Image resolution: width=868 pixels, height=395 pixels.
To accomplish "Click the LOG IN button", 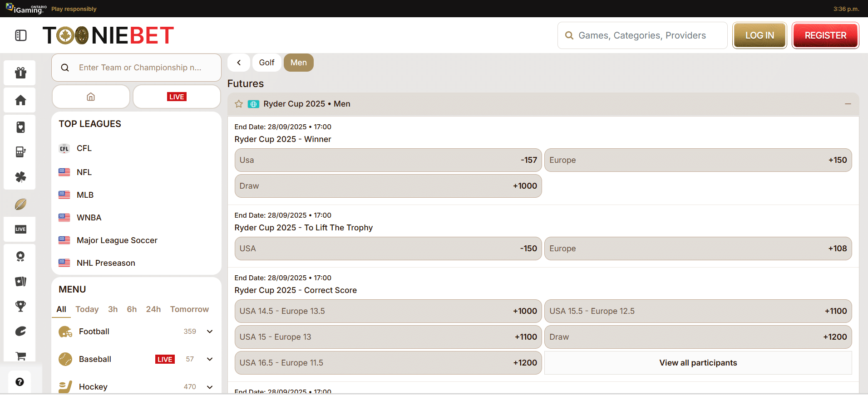I will point(759,35).
